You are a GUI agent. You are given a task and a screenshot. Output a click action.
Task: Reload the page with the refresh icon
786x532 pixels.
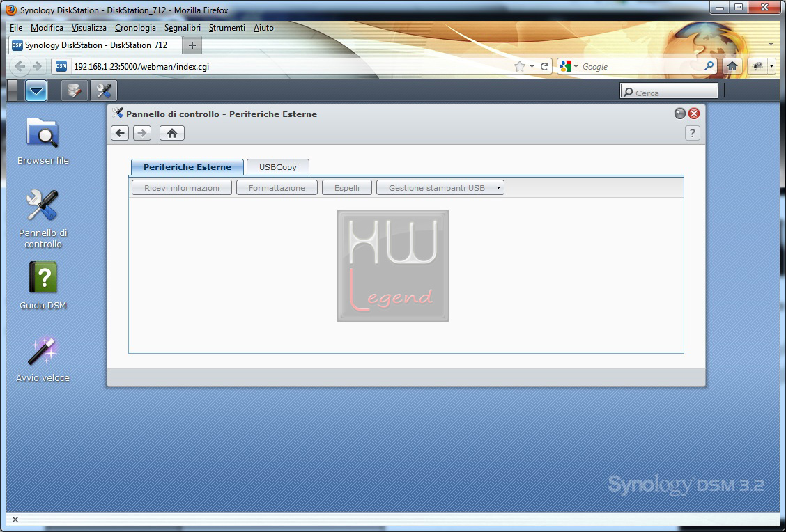(544, 66)
